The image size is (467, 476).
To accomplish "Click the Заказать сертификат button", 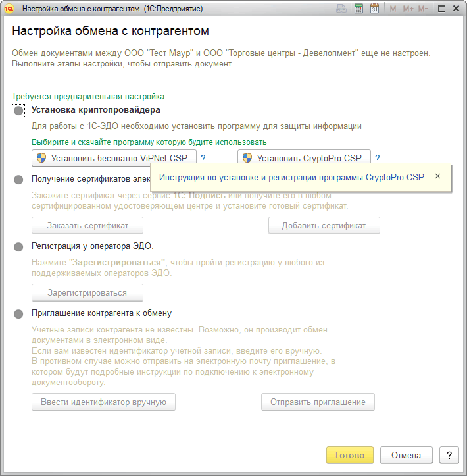I will click(x=87, y=226).
